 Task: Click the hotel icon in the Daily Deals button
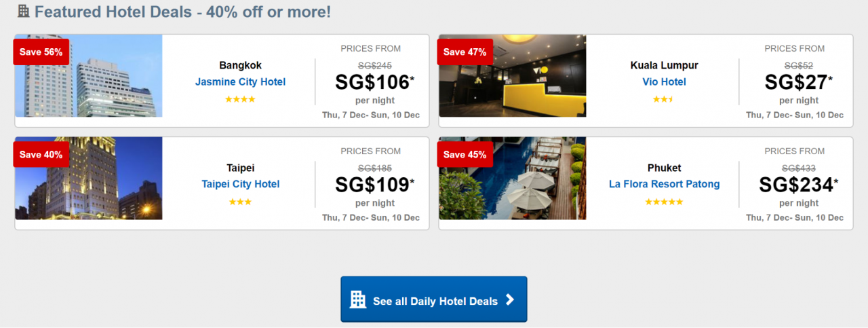point(357,299)
